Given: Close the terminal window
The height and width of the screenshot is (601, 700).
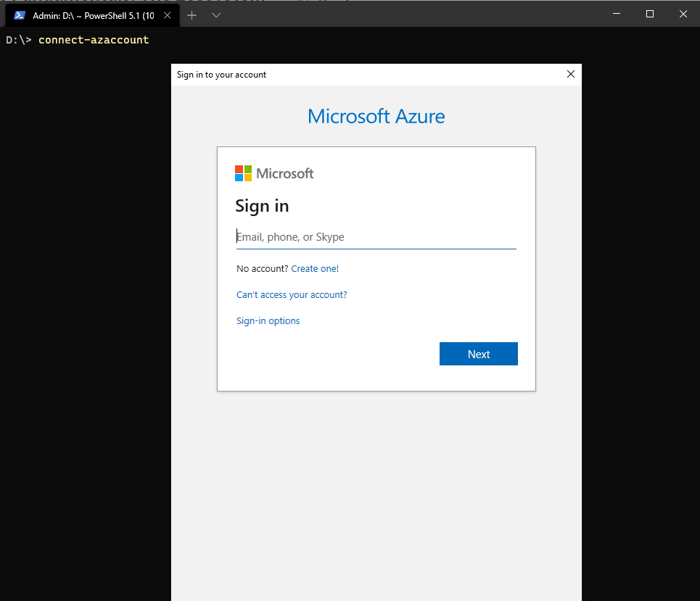Looking at the screenshot, I should coord(683,14).
